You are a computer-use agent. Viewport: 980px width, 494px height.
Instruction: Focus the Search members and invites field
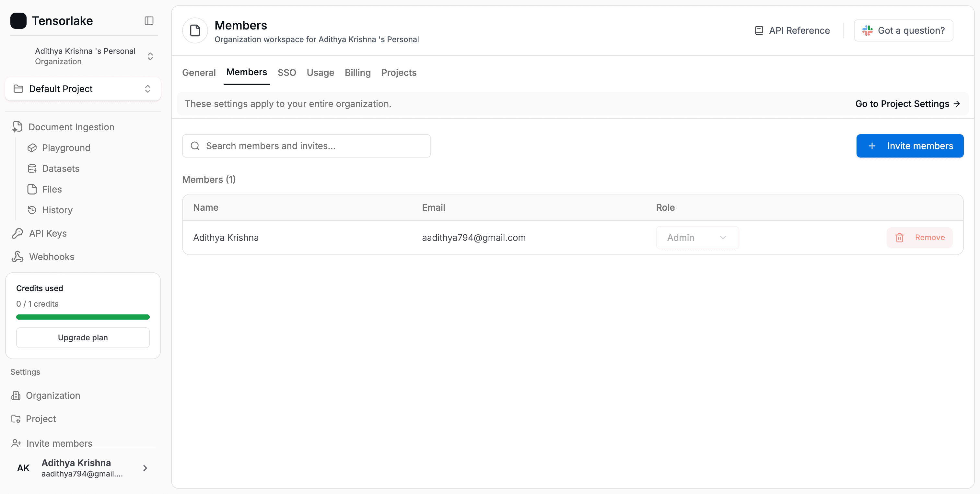tap(306, 146)
